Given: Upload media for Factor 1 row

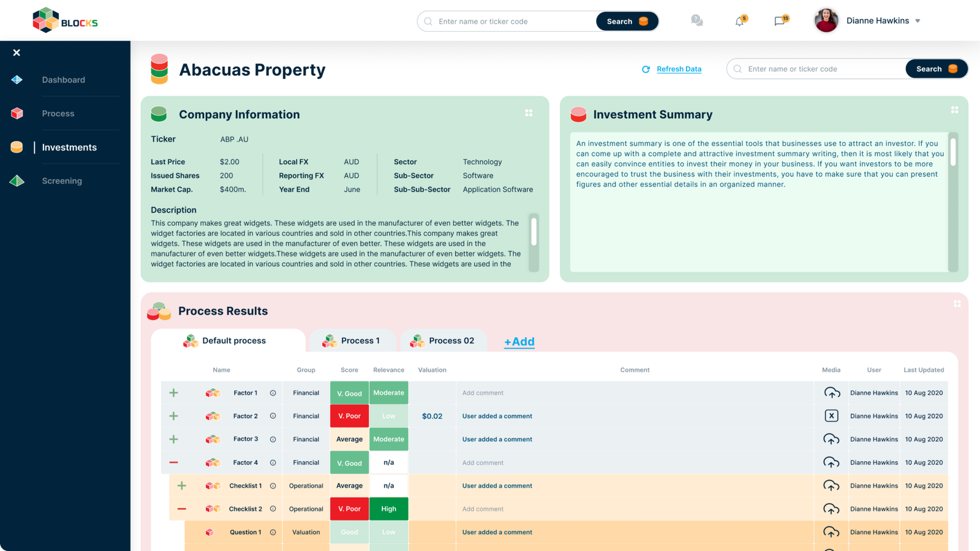Looking at the screenshot, I should point(831,393).
